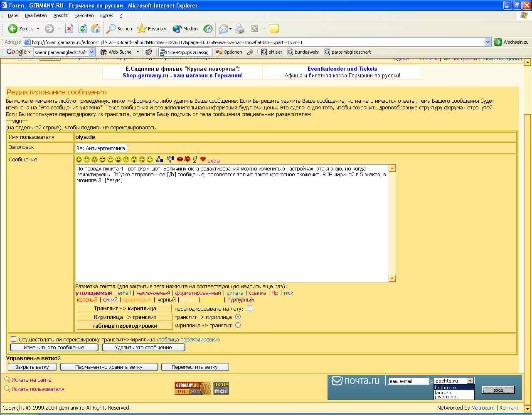Click Site-Popups zulässig in Google toolbar

click(184, 52)
